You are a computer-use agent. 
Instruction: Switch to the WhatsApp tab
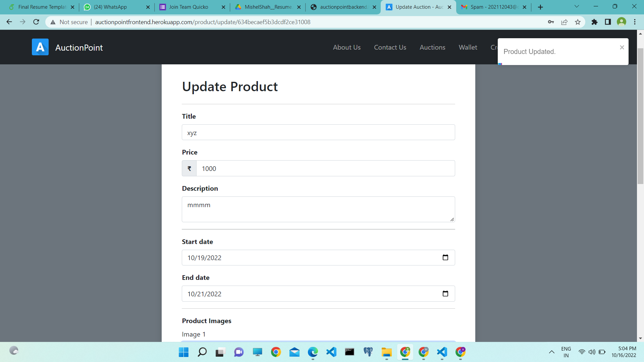pyautogui.click(x=111, y=7)
